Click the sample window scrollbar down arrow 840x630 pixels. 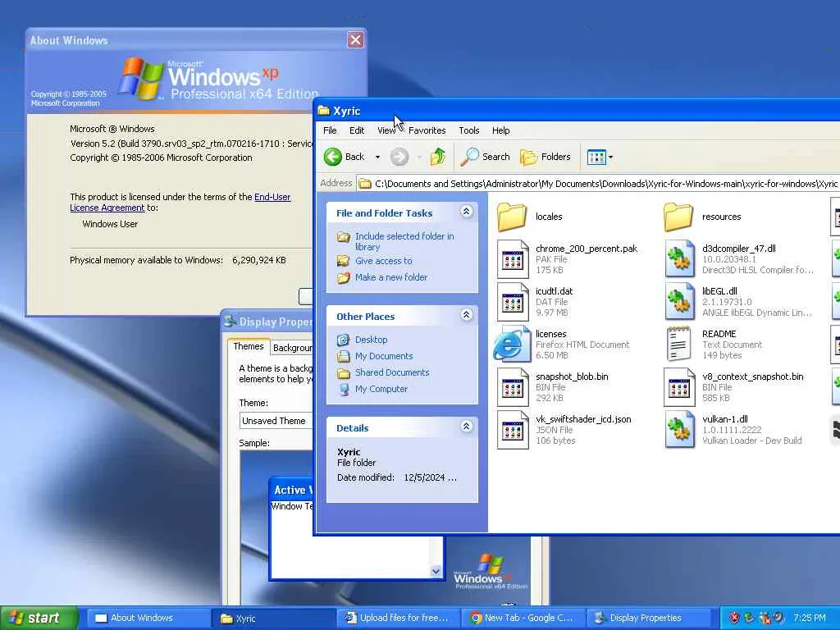point(436,572)
